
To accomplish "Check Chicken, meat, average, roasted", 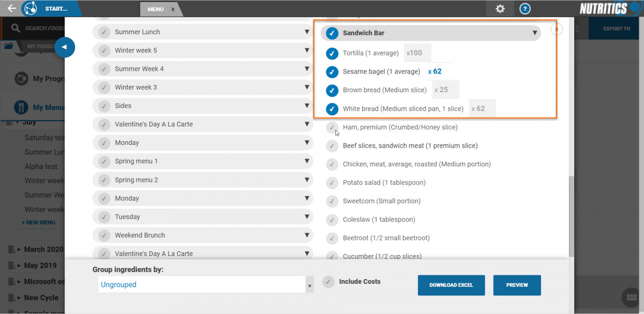I will (332, 164).
